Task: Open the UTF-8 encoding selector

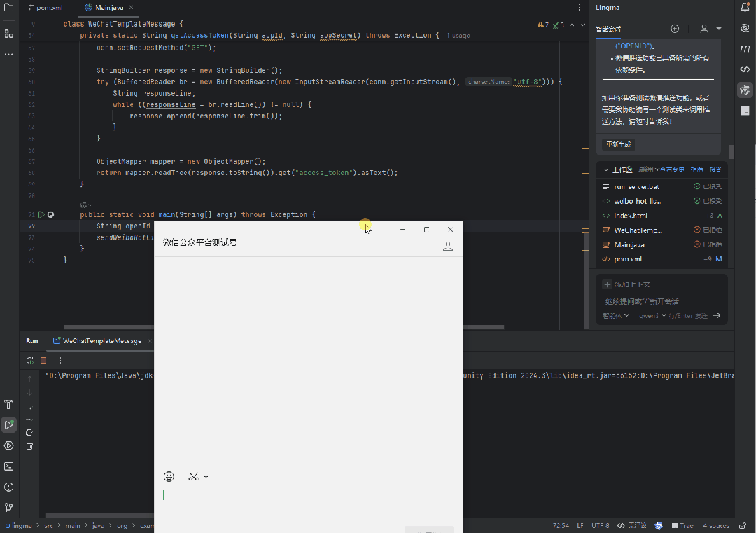Action: [x=601, y=526]
